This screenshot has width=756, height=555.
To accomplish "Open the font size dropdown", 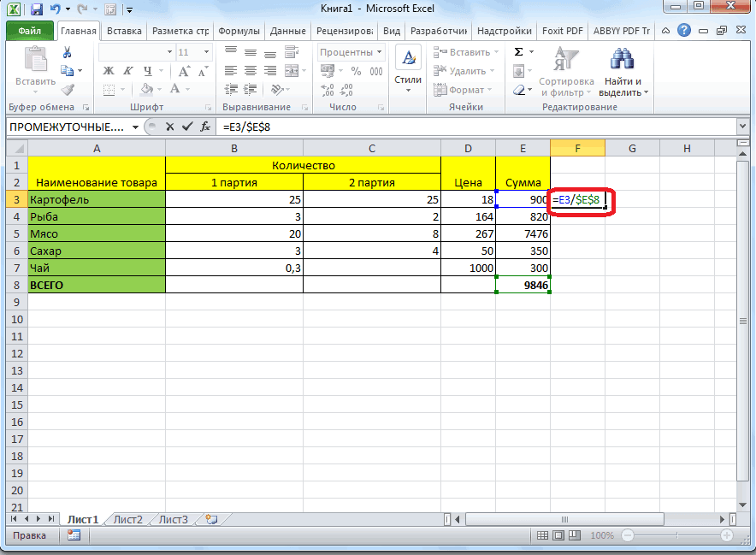I will 208,53.
